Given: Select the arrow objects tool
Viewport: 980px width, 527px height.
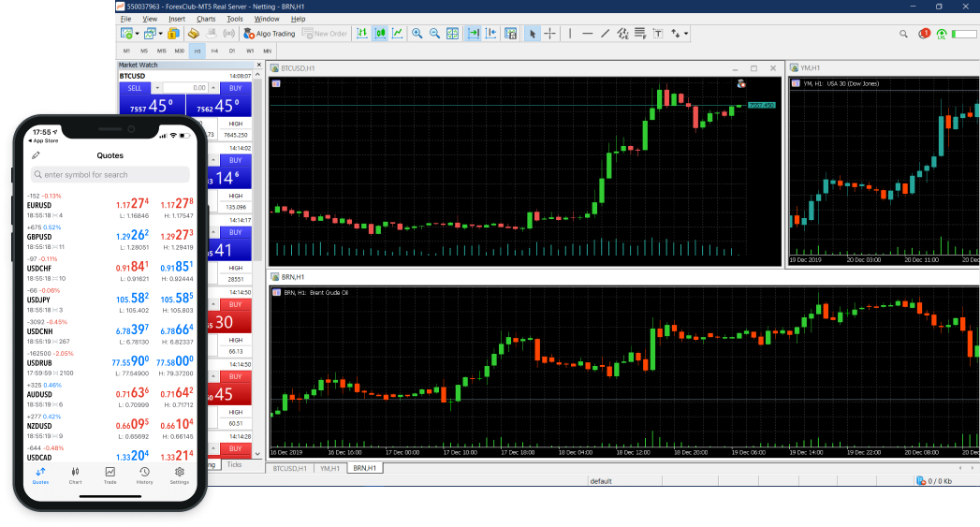Looking at the screenshot, I should tap(676, 34).
